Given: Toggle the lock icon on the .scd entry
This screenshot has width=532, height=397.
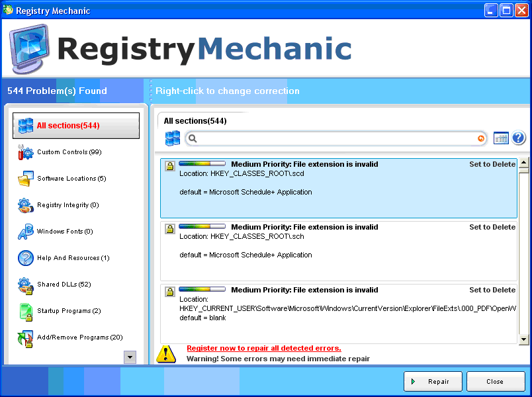Looking at the screenshot, I should 170,166.
